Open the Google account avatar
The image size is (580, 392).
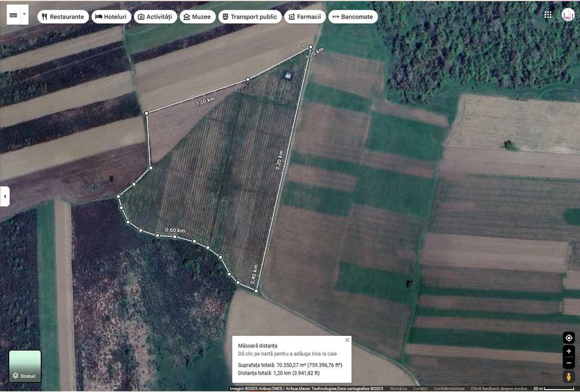click(568, 15)
